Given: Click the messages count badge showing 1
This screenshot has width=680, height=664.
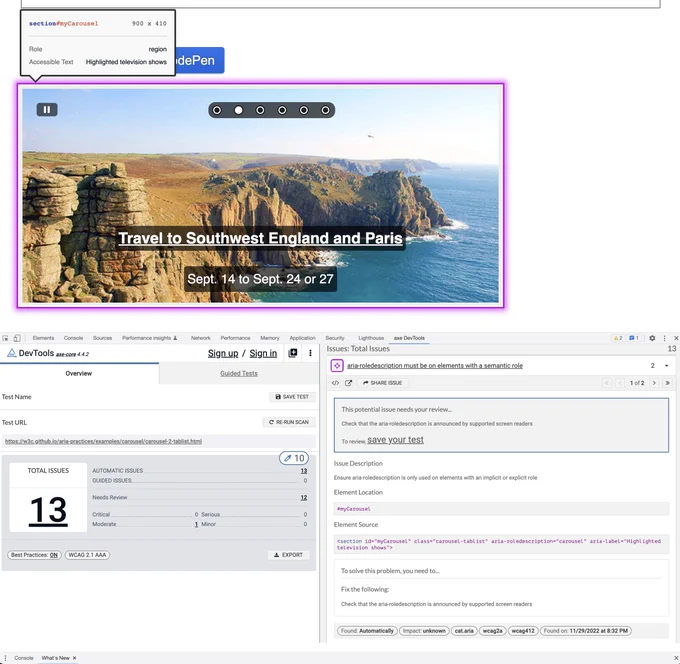Looking at the screenshot, I should [634, 338].
